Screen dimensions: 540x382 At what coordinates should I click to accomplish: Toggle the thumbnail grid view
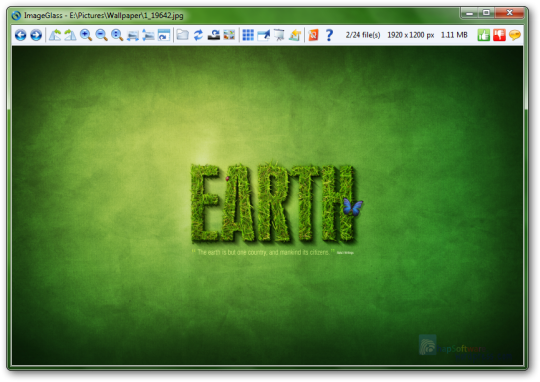point(248,35)
